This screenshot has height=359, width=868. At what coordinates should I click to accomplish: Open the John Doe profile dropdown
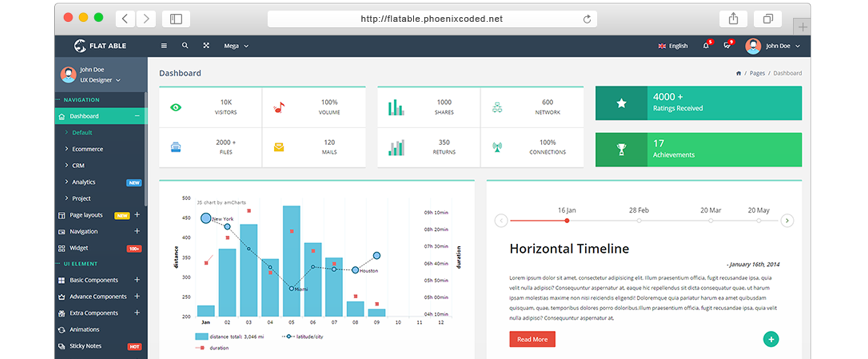[x=777, y=46]
